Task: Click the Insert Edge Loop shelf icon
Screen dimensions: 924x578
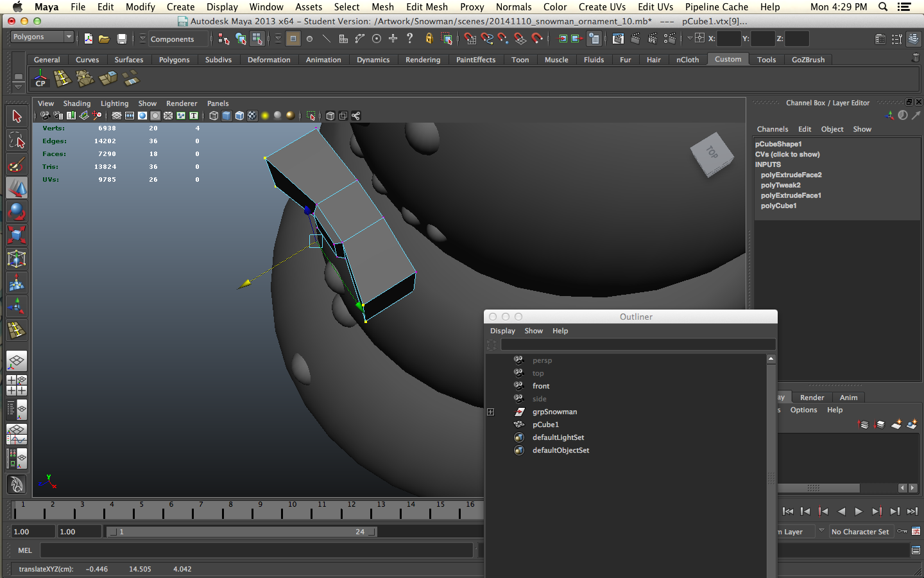Action: click(x=62, y=79)
